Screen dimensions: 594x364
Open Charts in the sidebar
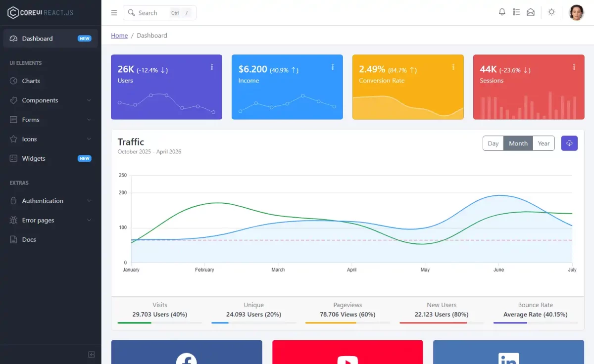pyautogui.click(x=50, y=81)
